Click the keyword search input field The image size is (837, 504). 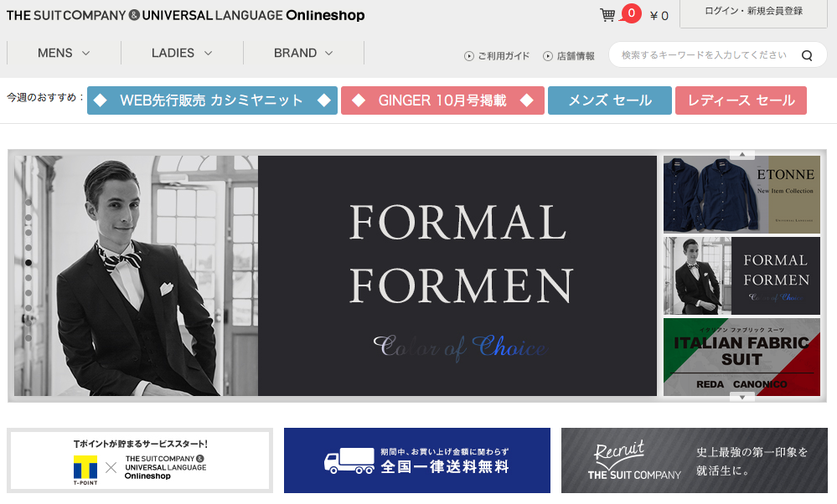(705, 55)
